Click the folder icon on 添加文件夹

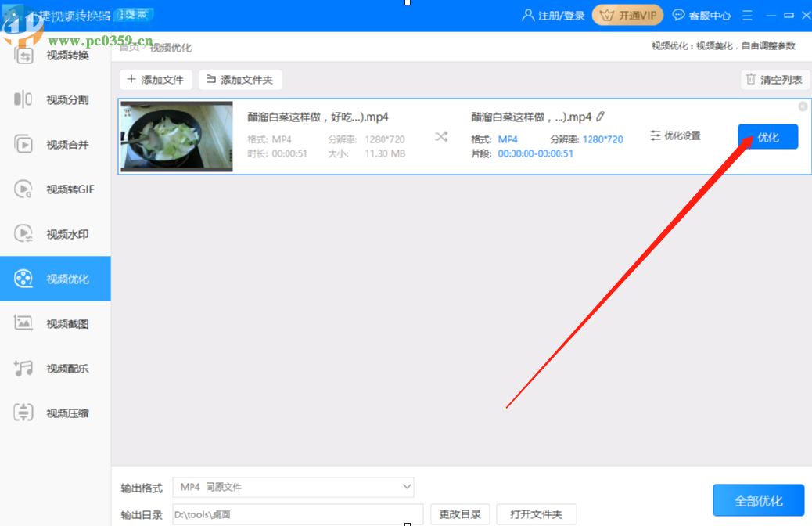click(x=210, y=79)
